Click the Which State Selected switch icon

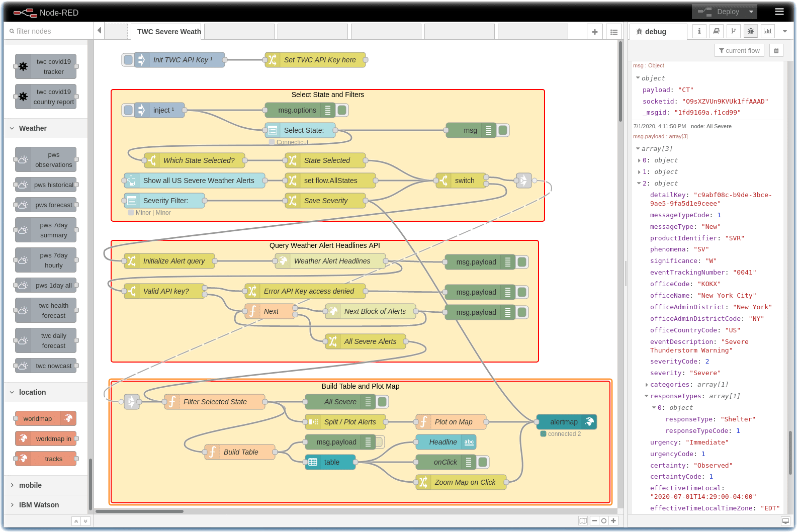152,160
